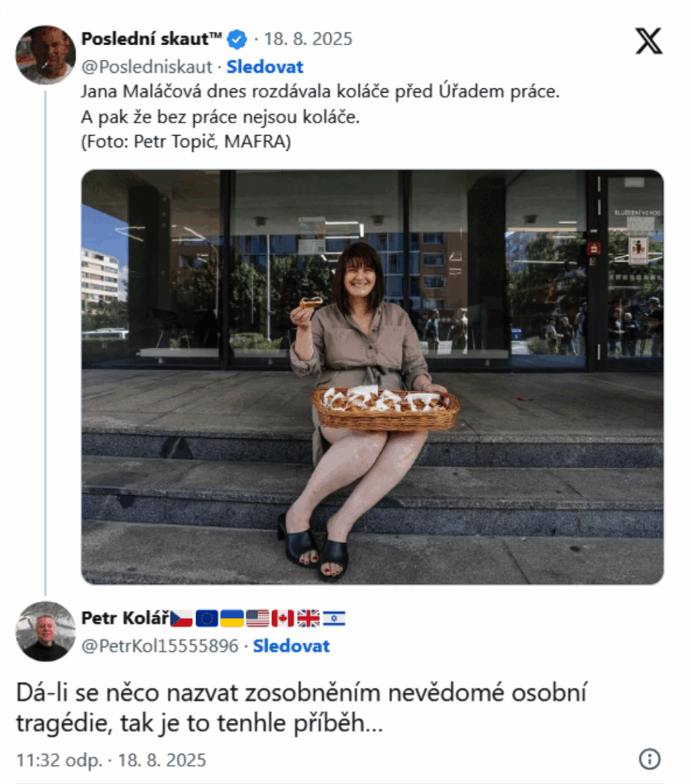Click the Czech flag emoji
Image resolution: width=691 pixels, height=784 pixels.
[181, 619]
